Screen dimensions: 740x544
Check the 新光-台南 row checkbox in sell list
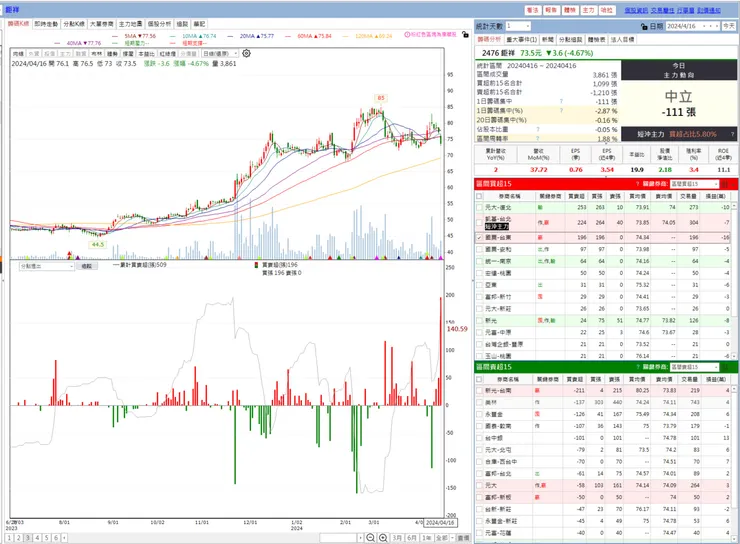pos(479,391)
